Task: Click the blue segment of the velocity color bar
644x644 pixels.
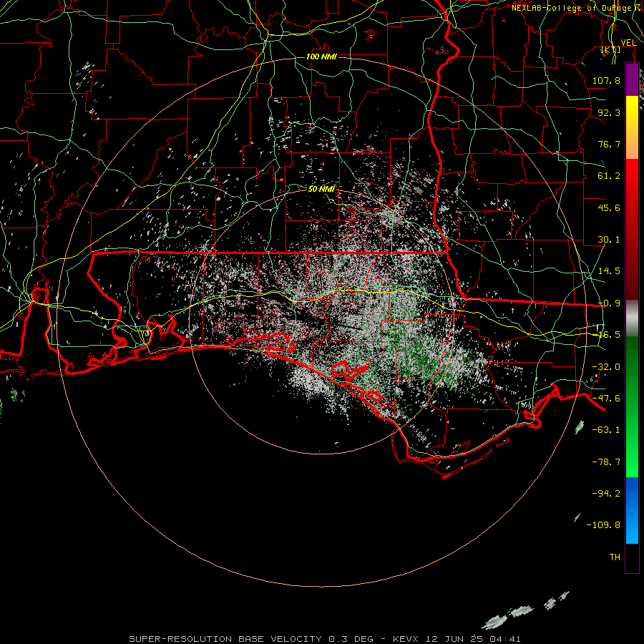Action: point(632,510)
